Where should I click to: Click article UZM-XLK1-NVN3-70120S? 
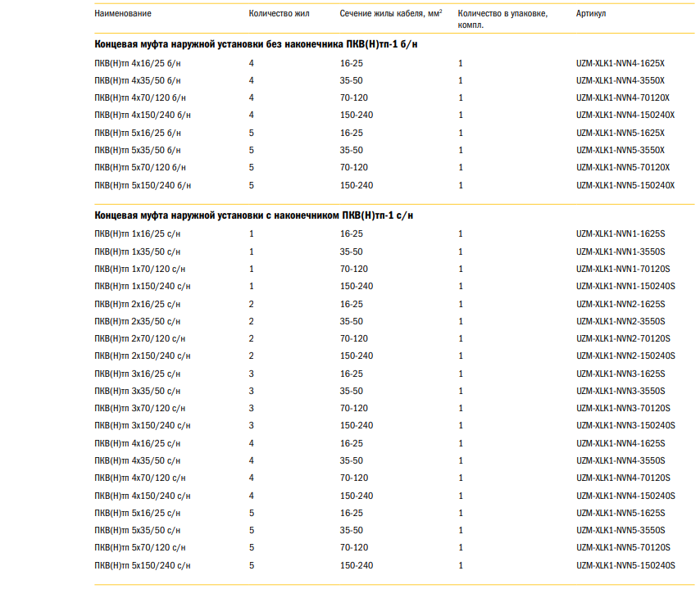click(623, 408)
